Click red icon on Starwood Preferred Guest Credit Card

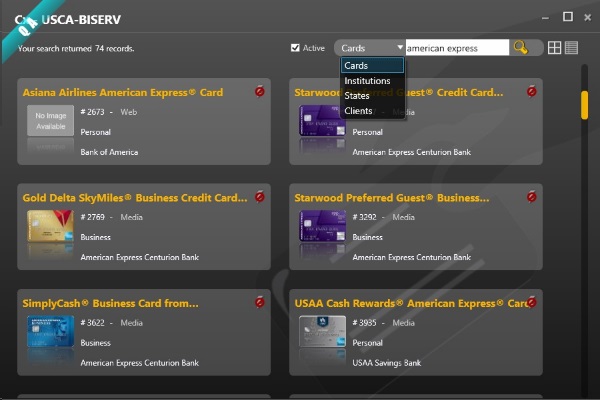click(x=532, y=91)
